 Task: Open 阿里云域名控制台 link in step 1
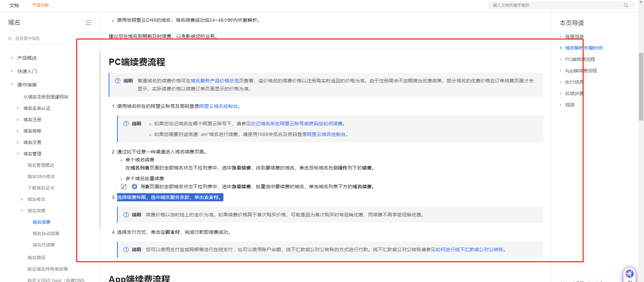click(x=218, y=106)
